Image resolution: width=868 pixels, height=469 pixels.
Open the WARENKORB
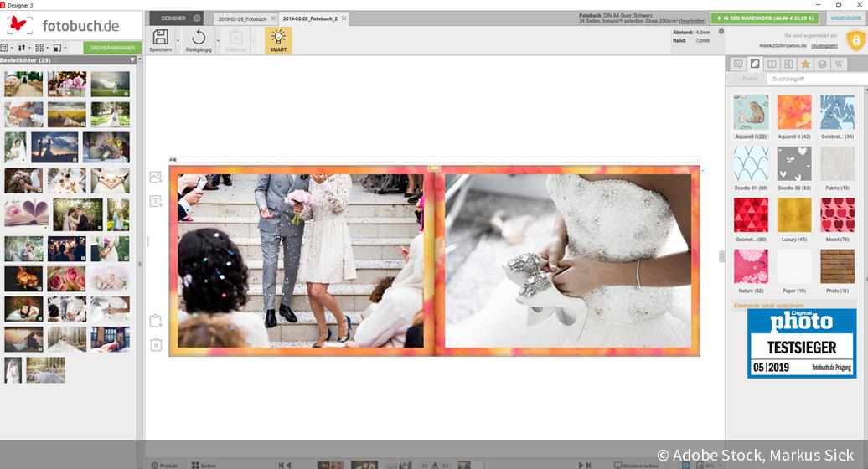coord(846,18)
